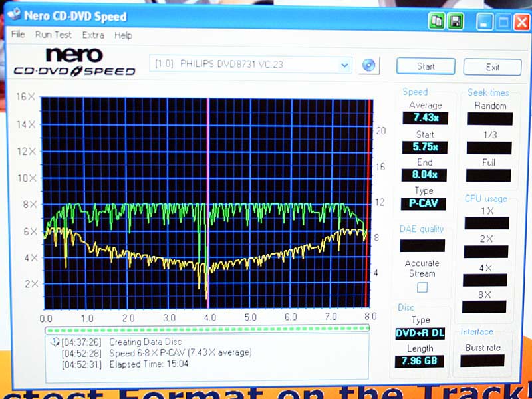Click the 16X label on the speed axis
This screenshot has width=532, height=399.
(25, 96)
